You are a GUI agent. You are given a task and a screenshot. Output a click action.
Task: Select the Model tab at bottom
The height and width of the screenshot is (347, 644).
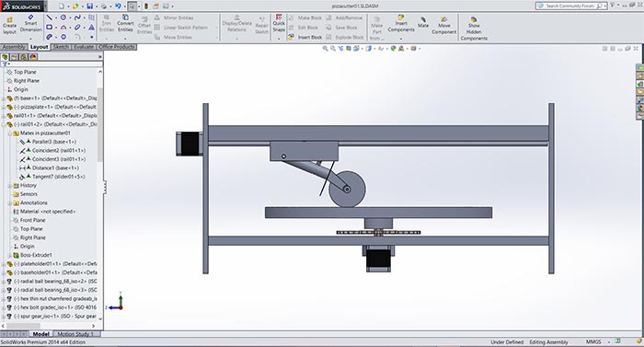40,334
